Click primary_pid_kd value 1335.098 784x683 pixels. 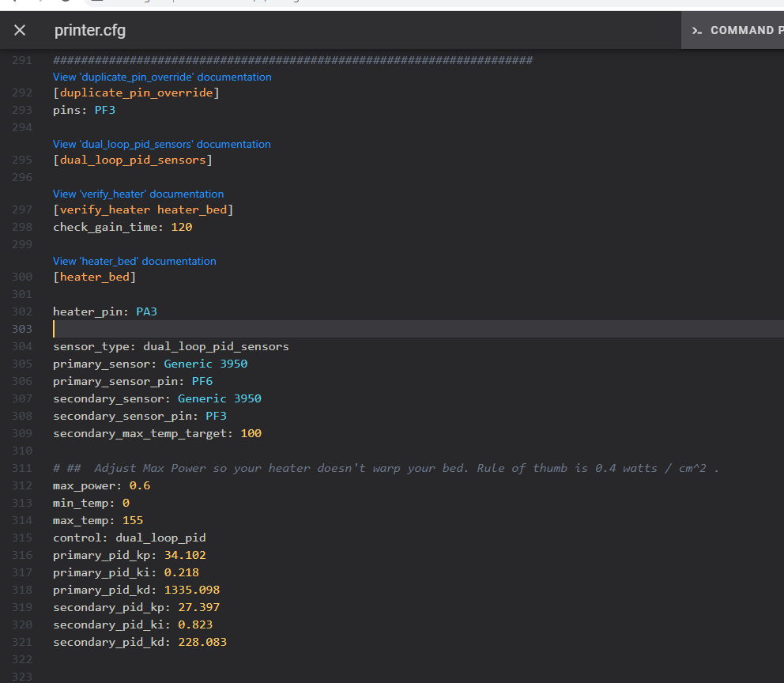(x=192, y=590)
